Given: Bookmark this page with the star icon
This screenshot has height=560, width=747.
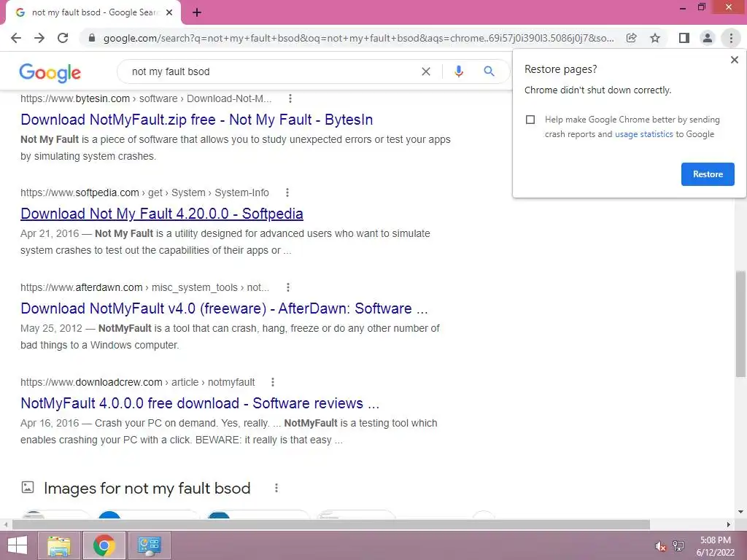Looking at the screenshot, I should click(x=655, y=38).
